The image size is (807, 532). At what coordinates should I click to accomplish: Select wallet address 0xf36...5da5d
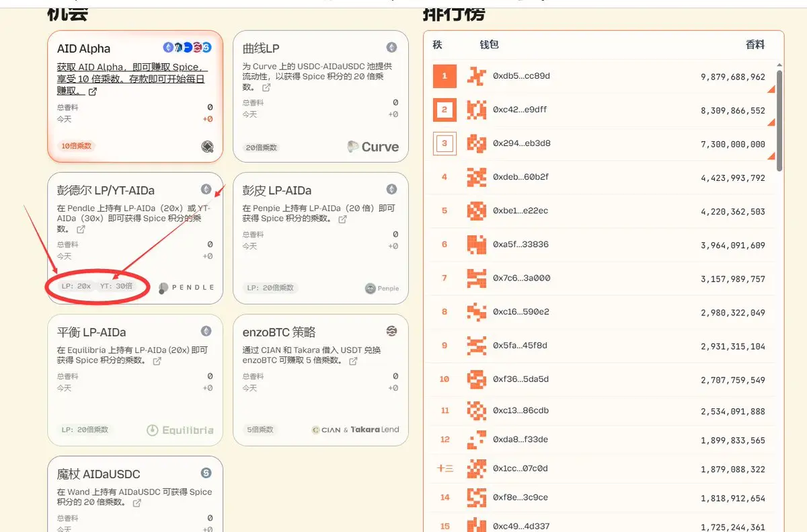pos(521,379)
